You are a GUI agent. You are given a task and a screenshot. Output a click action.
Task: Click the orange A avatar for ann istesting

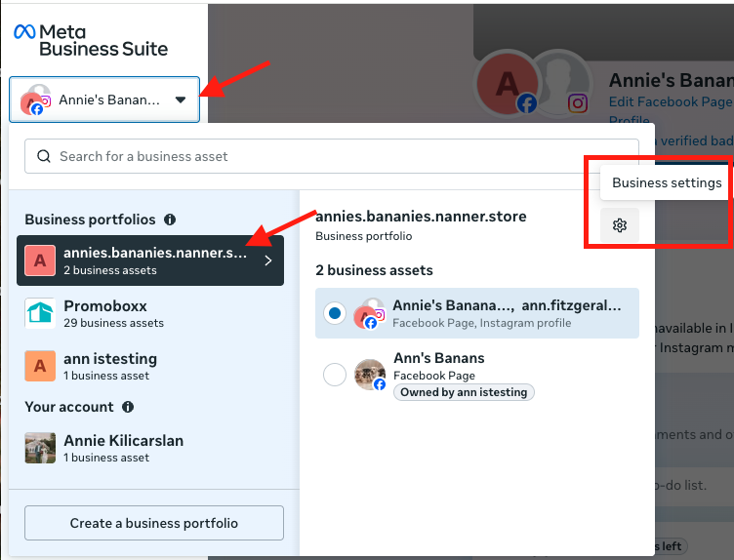(x=40, y=366)
